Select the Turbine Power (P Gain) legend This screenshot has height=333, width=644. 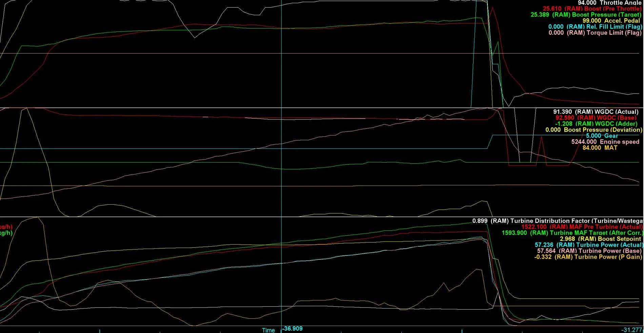(588, 257)
